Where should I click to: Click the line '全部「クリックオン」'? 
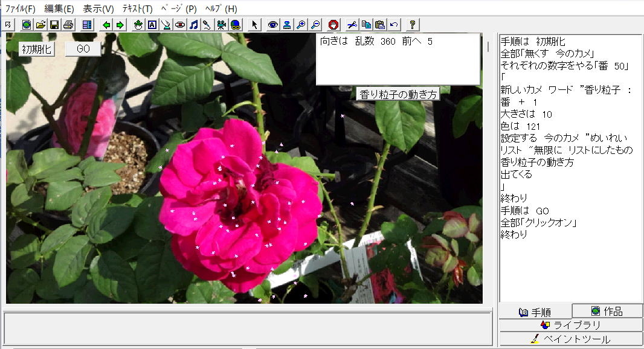coord(539,223)
